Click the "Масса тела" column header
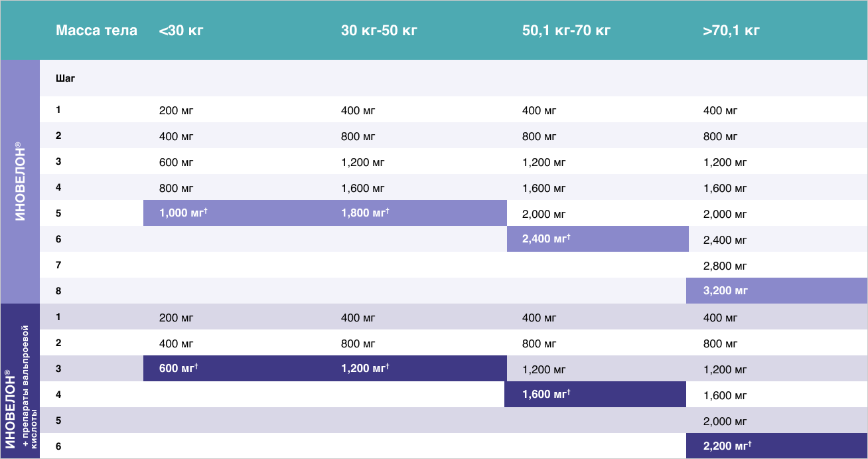The width and height of the screenshot is (868, 459). point(96,31)
